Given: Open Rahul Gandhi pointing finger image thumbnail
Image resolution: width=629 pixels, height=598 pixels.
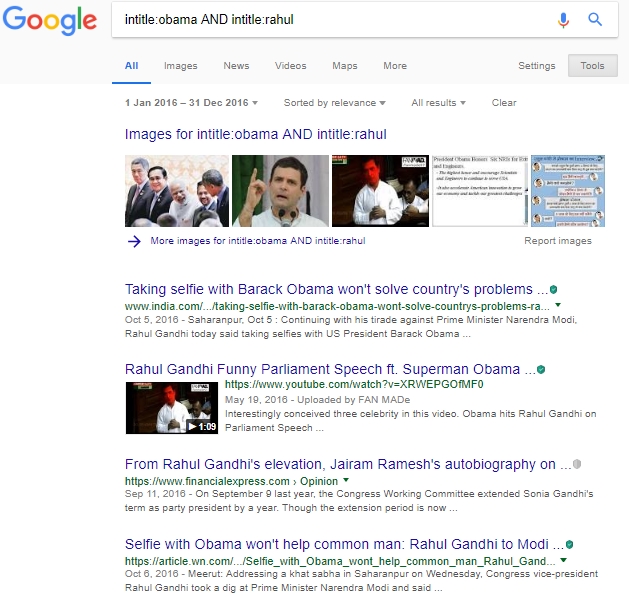Looking at the screenshot, I should [280, 191].
